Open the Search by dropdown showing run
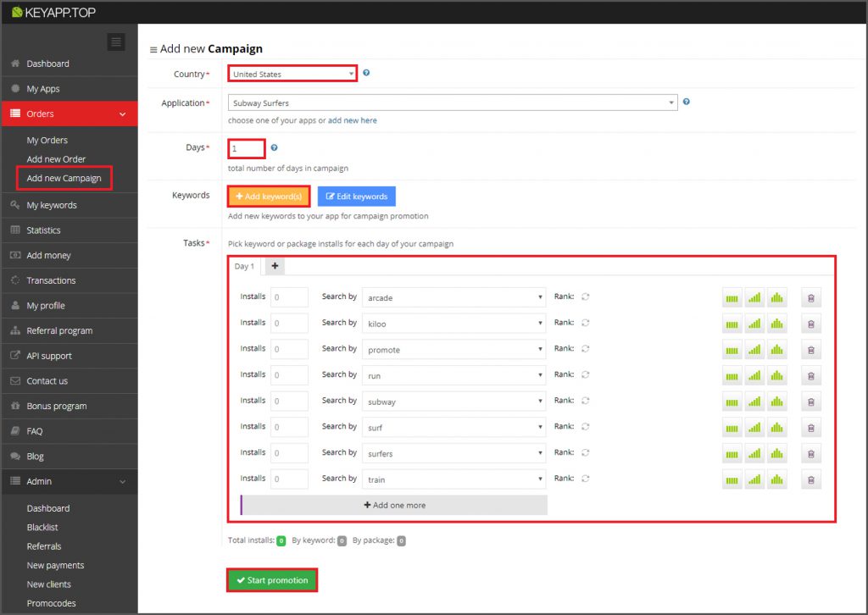868x615 pixels. (x=454, y=375)
